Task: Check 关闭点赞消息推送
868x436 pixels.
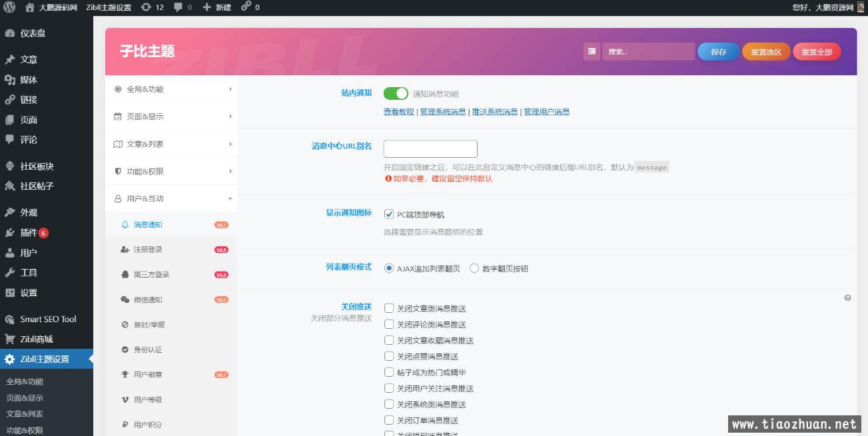Action: (x=389, y=356)
